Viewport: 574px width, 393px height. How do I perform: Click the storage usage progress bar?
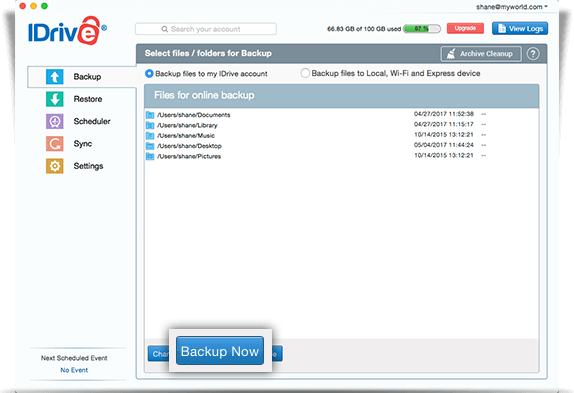click(x=422, y=29)
